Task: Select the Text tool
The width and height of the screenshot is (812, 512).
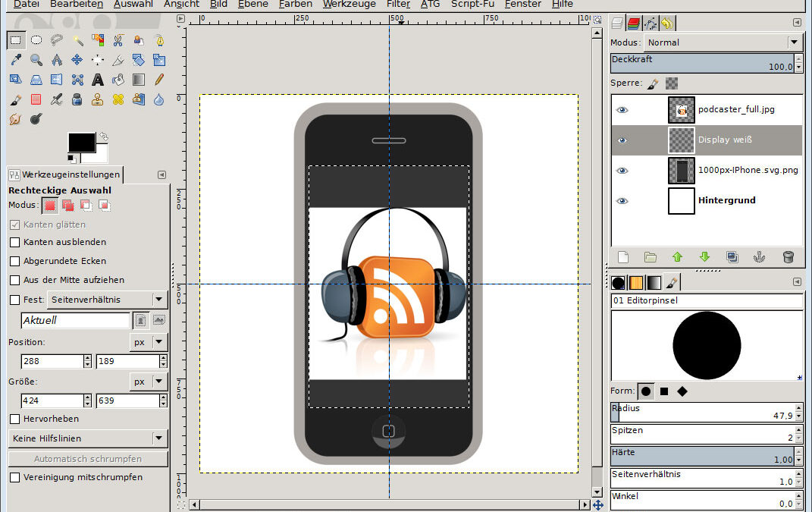Action: pyautogui.click(x=97, y=80)
